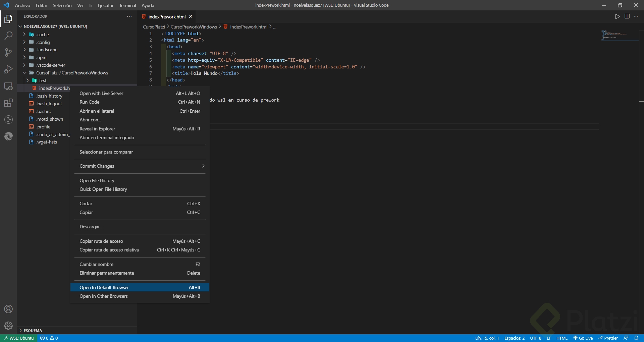Open the Extensions view
The width and height of the screenshot is (644, 342).
coord(8,103)
